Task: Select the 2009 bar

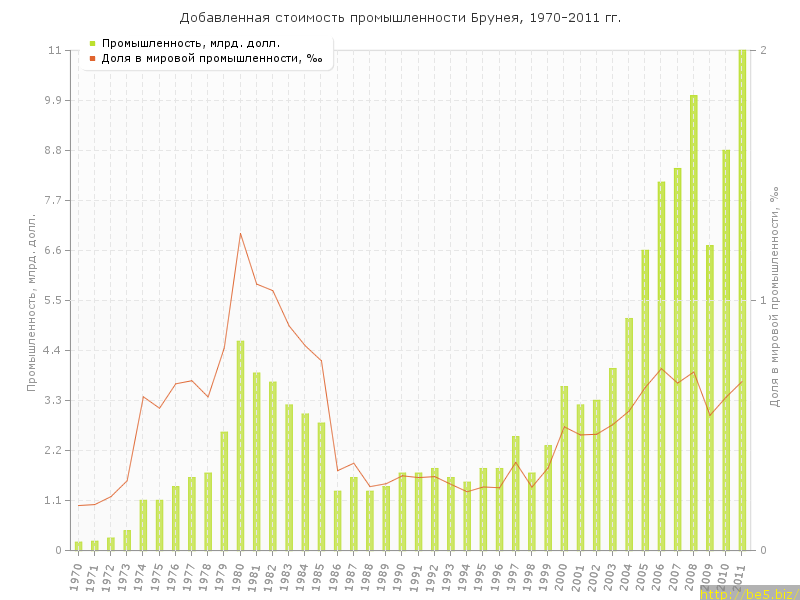Action: (709, 398)
